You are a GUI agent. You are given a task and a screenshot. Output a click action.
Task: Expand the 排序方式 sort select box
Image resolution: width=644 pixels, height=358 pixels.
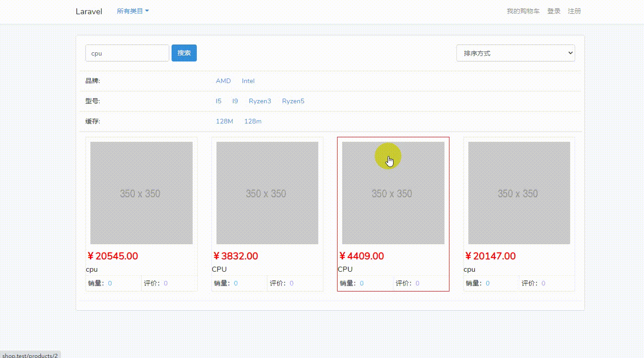pyautogui.click(x=516, y=53)
